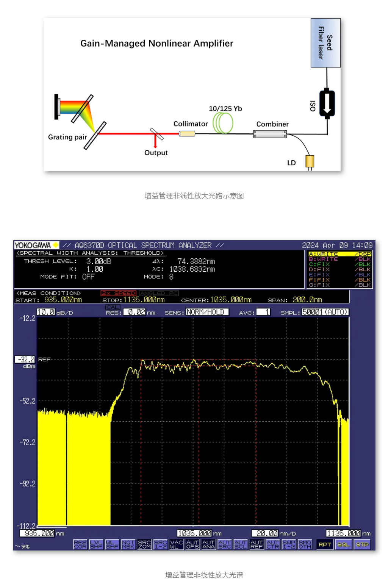Image resolution: width=391 pixels, height=588 pixels.
Task: Click the bottom 1035.000 nm center box
Action: pos(194,533)
